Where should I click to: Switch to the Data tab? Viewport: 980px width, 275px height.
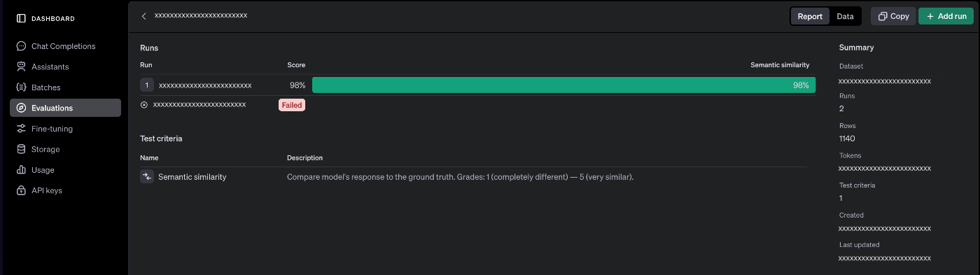[845, 16]
